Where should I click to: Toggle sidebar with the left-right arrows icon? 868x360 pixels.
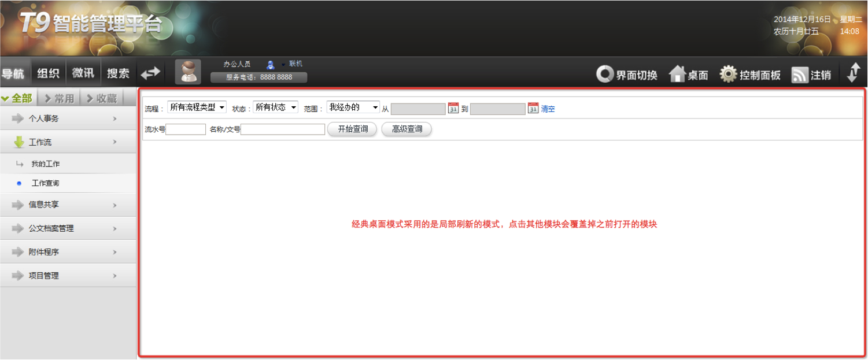(x=150, y=73)
